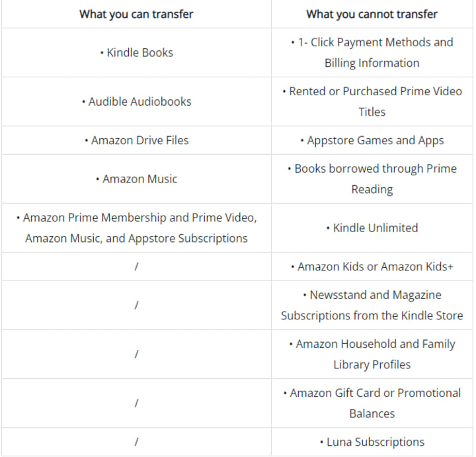Click Appstore Games and Apps entry
Screen dimensions: 476x457
[x=372, y=140]
